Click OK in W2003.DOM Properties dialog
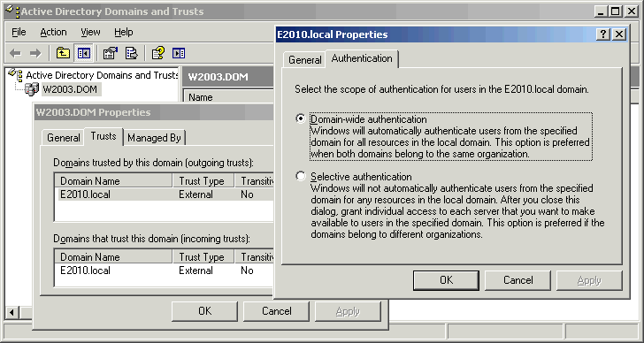644x343 pixels. (205, 311)
